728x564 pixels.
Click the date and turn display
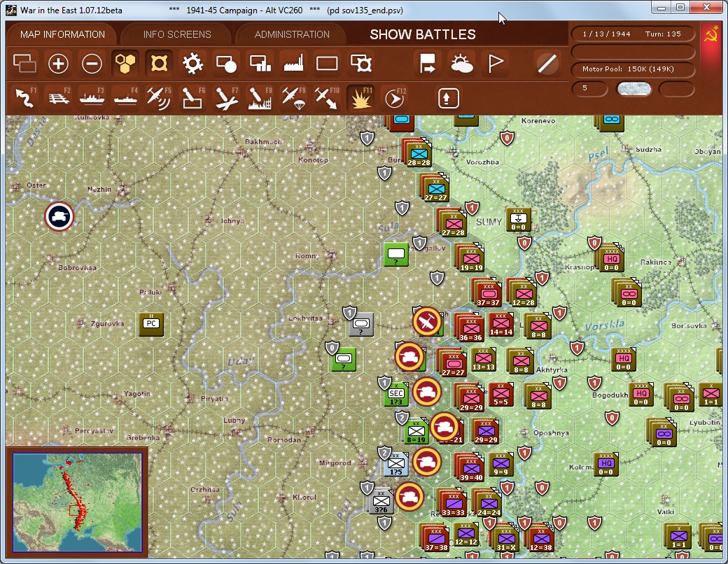[632, 34]
